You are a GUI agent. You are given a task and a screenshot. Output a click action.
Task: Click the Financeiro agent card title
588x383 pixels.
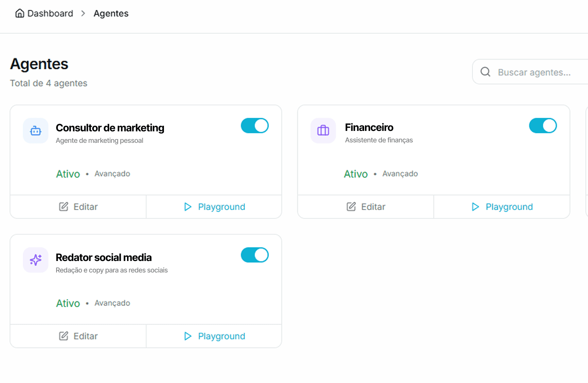[369, 128]
